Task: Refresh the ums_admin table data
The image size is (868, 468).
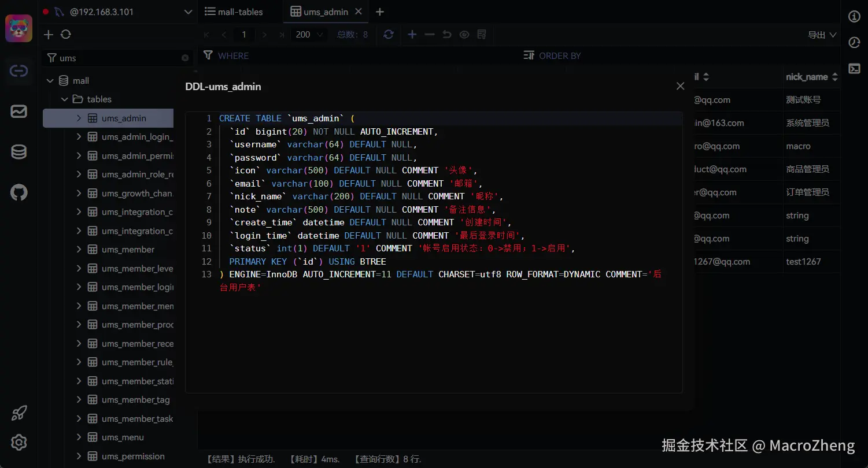Action: click(x=389, y=35)
